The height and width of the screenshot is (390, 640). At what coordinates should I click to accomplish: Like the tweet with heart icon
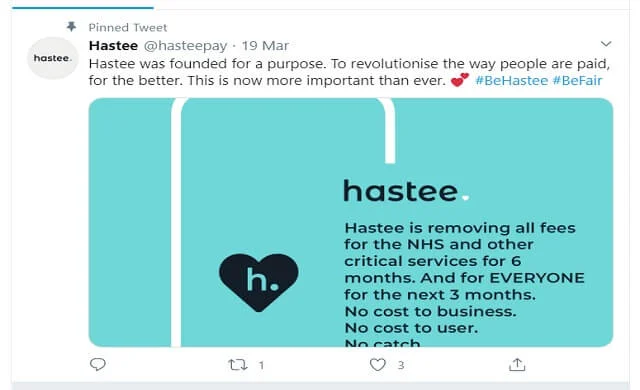pyautogui.click(x=378, y=364)
